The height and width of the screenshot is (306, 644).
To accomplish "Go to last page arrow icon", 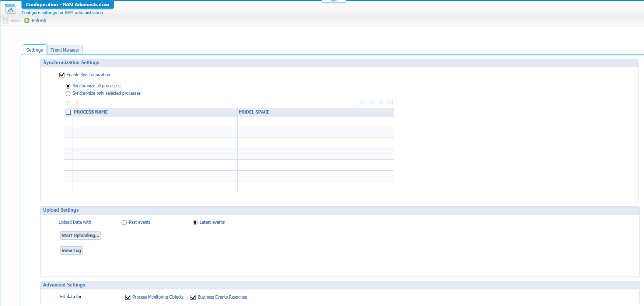I will pyautogui.click(x=389, y=102).
